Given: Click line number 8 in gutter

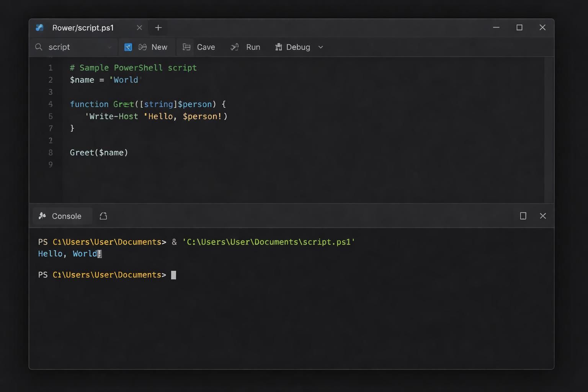Looking at the screenshot, I should (51, 153).
